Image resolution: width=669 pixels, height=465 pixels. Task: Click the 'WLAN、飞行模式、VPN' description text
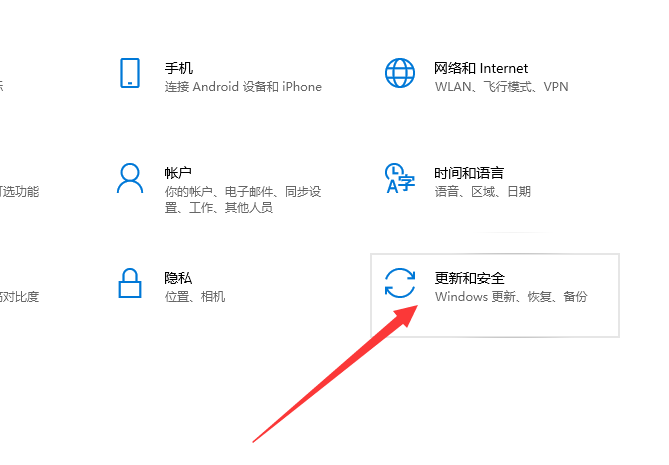[x=501, y=87]
